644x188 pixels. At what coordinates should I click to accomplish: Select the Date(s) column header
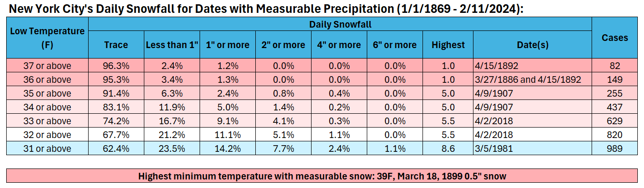(533, 45)
